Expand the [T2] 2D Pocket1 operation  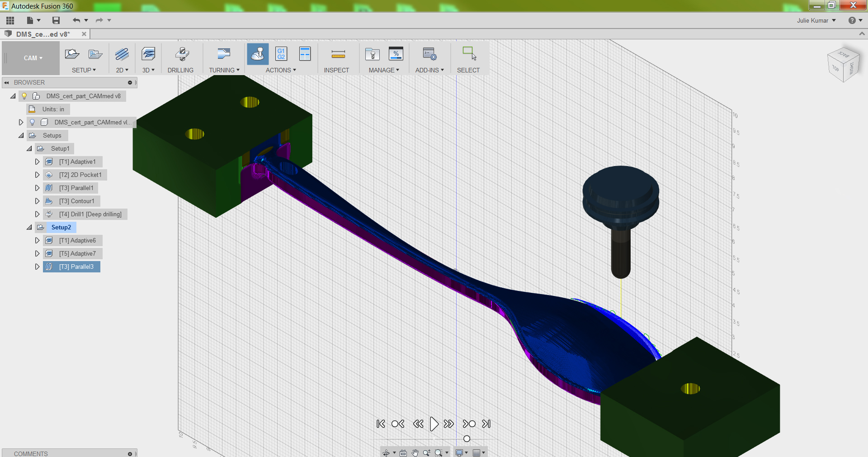click(x=38, y=175)
